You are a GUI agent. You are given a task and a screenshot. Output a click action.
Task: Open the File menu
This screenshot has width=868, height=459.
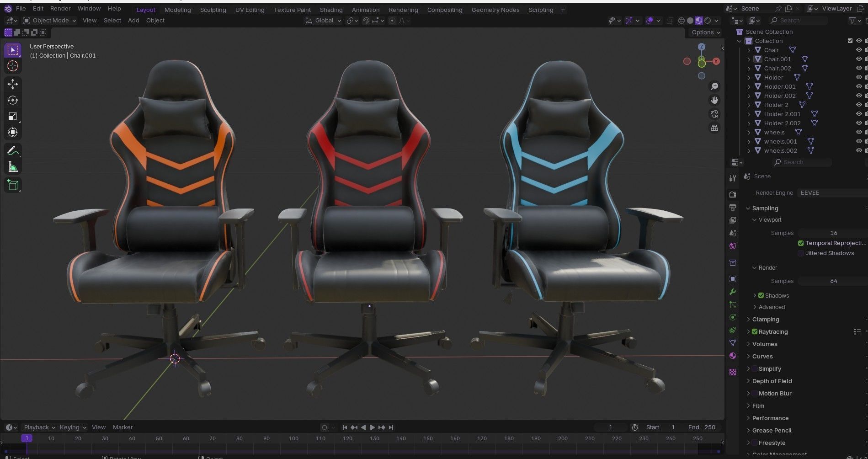pos(21,9)
